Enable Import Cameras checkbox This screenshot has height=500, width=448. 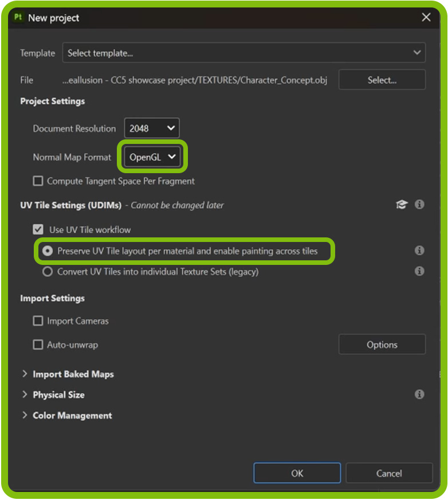[38, 321]
